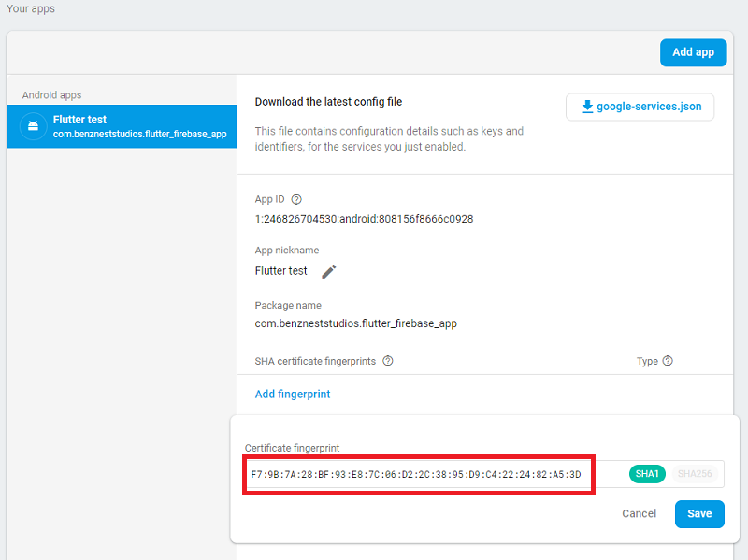748x560 pixels.
Task: Click the Flutter test nickname text
Action: coord(281,271)
